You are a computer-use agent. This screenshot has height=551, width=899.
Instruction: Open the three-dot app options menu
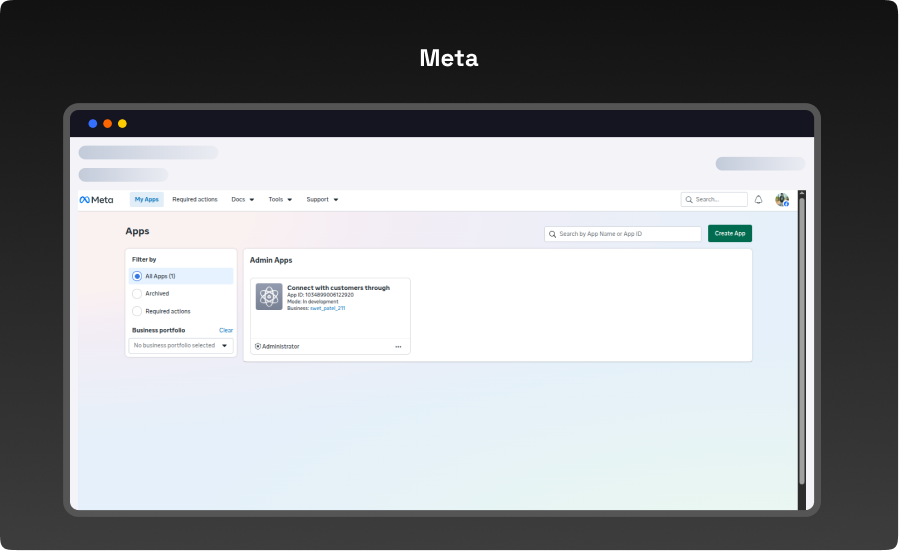398,346
